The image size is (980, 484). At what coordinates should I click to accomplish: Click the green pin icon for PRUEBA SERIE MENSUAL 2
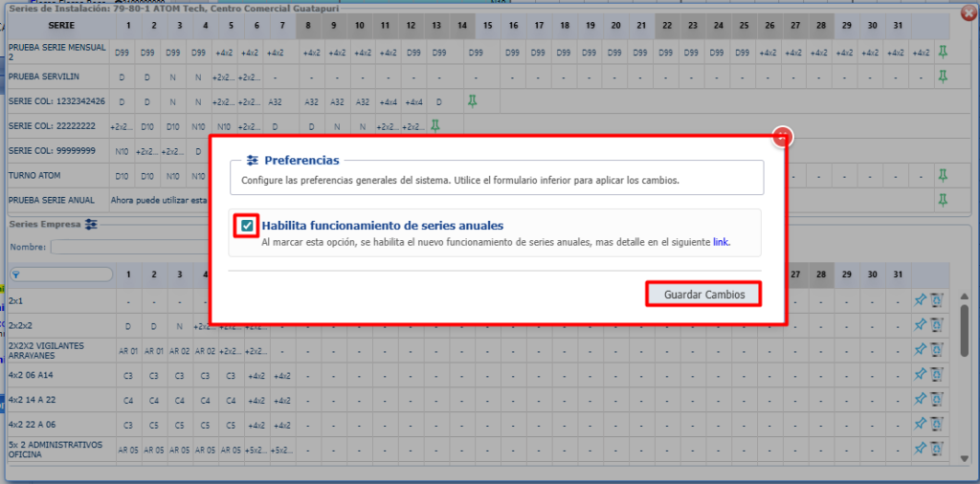click(943, 52)
